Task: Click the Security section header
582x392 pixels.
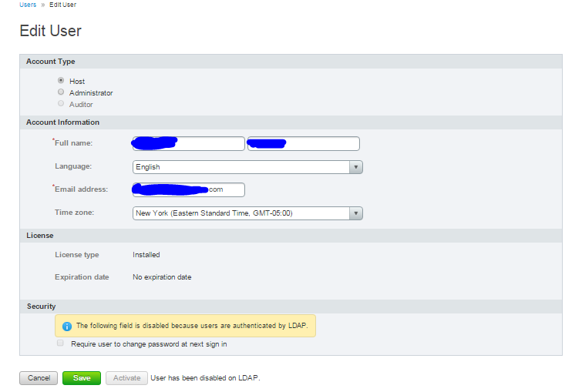Action: 41,306
